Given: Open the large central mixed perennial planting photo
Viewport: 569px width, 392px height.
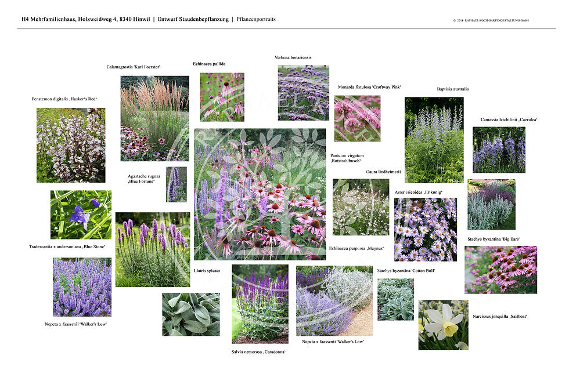Looking at the screenshot, I should (x=260, y=195).
